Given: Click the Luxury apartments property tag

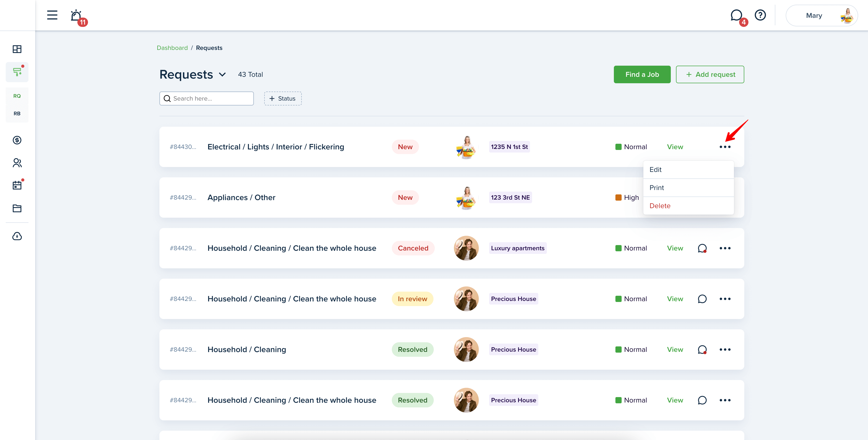Looking at the screenshot, I should [x=518, y=248].
